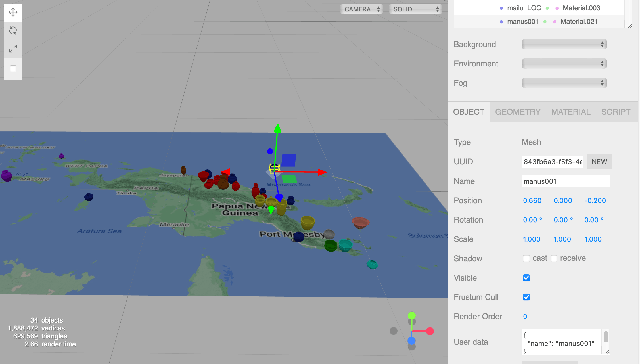Image resolution: width=640 pixels, height=364 pixels.
Task: Click the UUID input field
Action: [553, 162]
